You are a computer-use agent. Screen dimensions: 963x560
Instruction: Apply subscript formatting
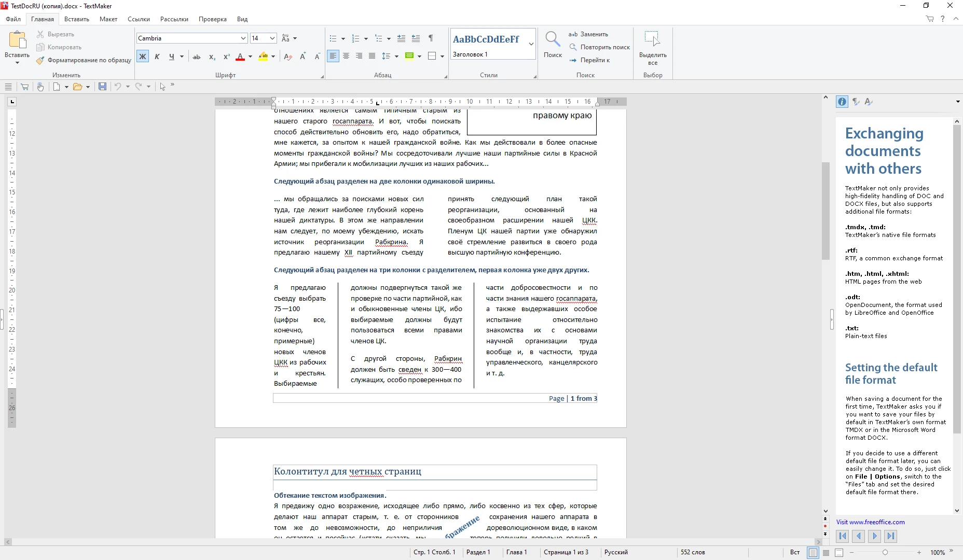pyautogui.click(x=212, y=57)
